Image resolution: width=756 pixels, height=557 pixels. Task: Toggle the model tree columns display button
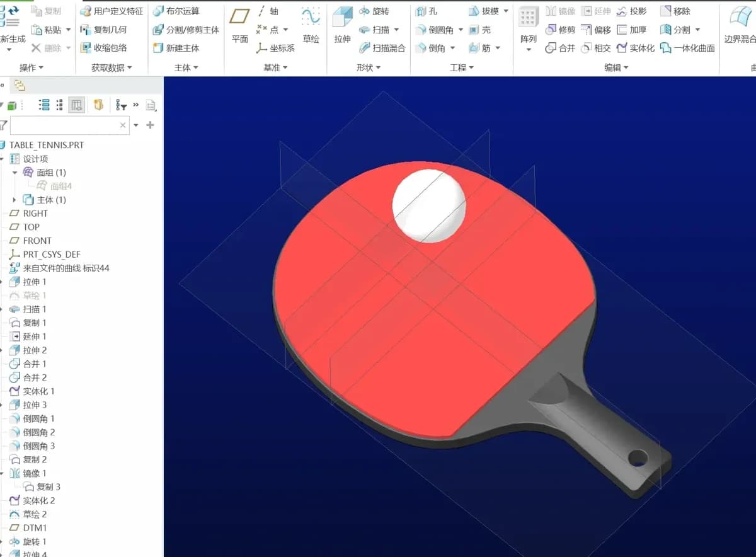tap(76, 105)
